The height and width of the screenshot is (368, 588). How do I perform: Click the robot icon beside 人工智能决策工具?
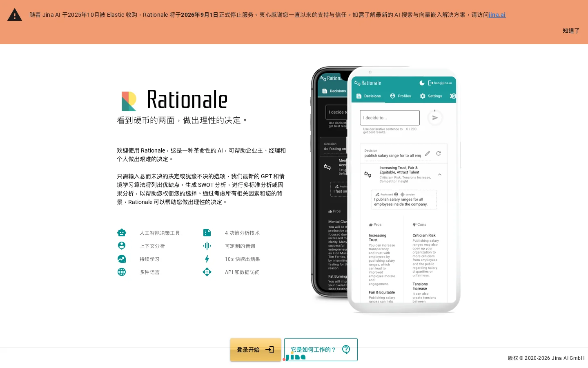pyautogui.click(x=122, y=233)
